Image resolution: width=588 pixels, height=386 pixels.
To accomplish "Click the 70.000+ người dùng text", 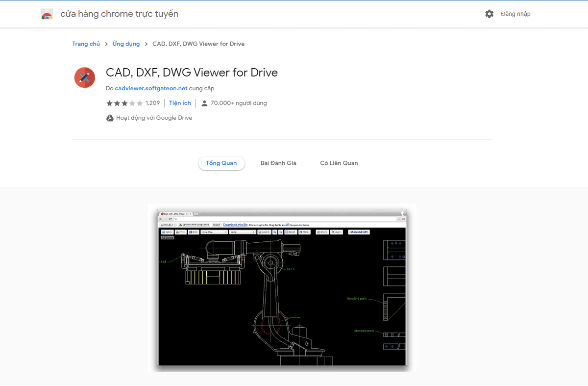I will (x=239, y=103).
